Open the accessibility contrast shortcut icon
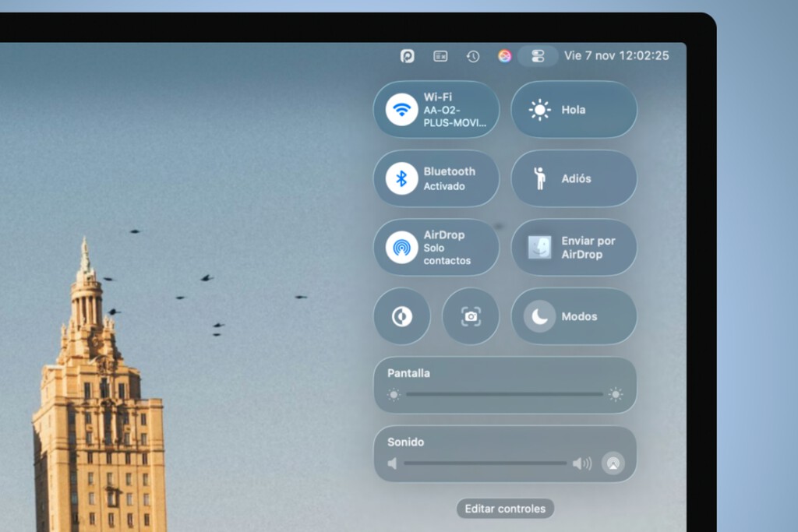The width and height of the screenshot is (798, 532). [401, 316]
